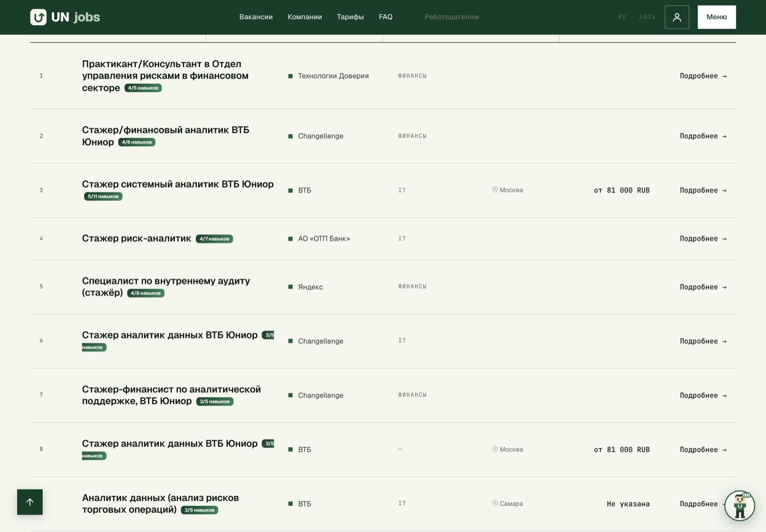Open vacancy Специалист по внутреннему аудиту (стажёр)
This screenshot has height=532, width=766.
click(x=166, y=286)
